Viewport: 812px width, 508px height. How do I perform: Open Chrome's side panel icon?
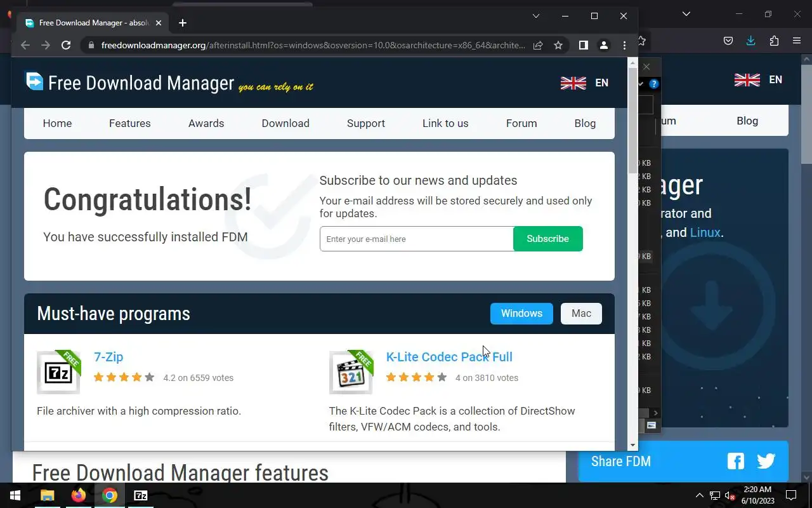[x=584, y=45]
